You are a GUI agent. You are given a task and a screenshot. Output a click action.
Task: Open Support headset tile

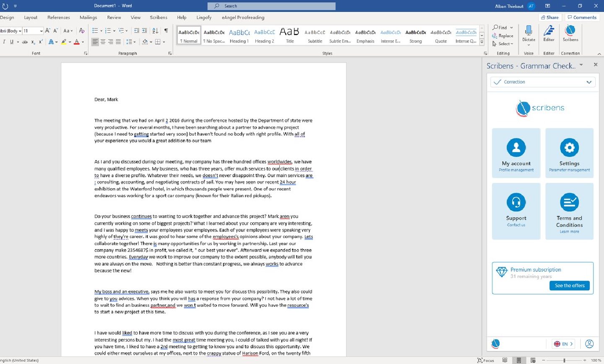516,211
